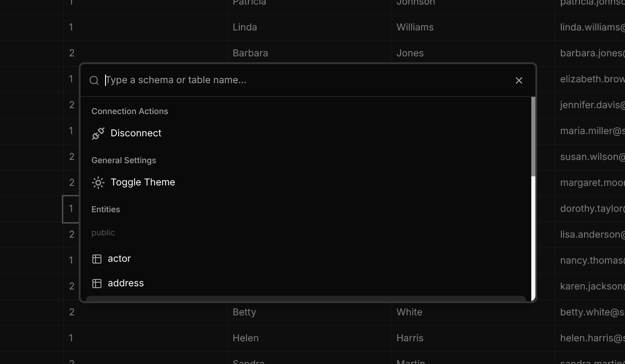Close the command palette with the X
Screen dimensions: 625x364
tap(519, 80)
